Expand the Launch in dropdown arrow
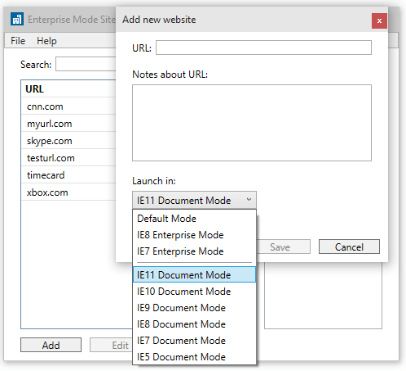Screen dimensions: 406x371 (x=249, y=200)
